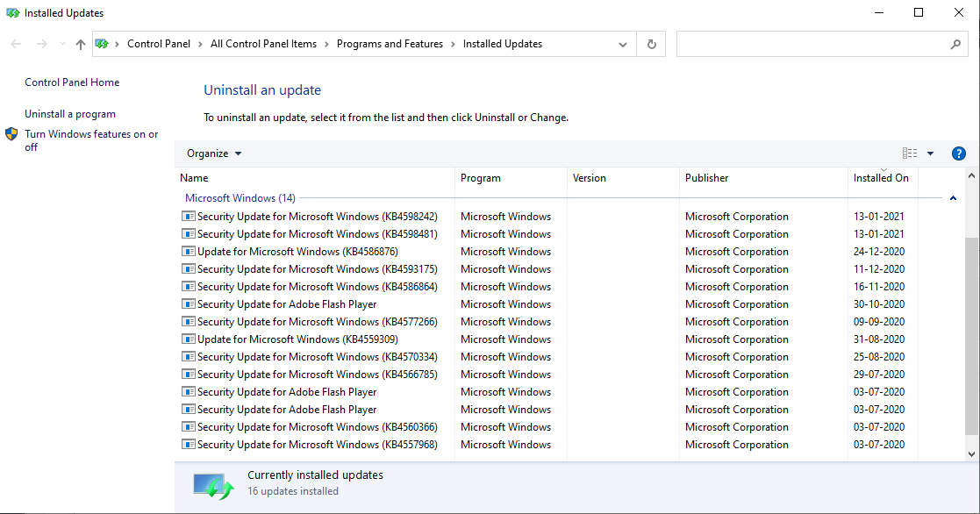Click the icon of update KB4598481
This screenshot has height=514, width=980.
click(x=188, y=233)
